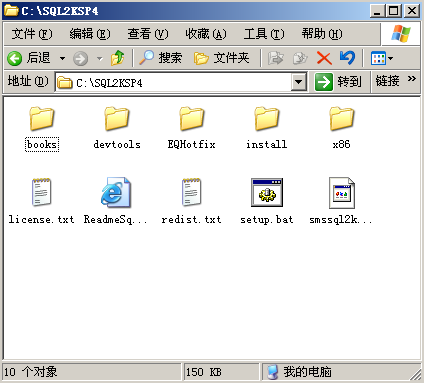Open the 帮助(H) menu

pos(322,34)
